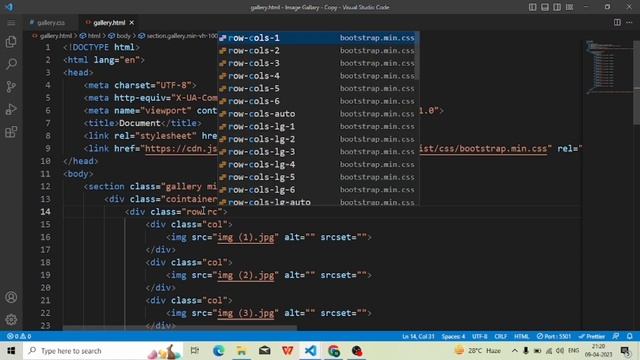
Task: Show hidden system tray icons
Action: [x=514, y=351]
